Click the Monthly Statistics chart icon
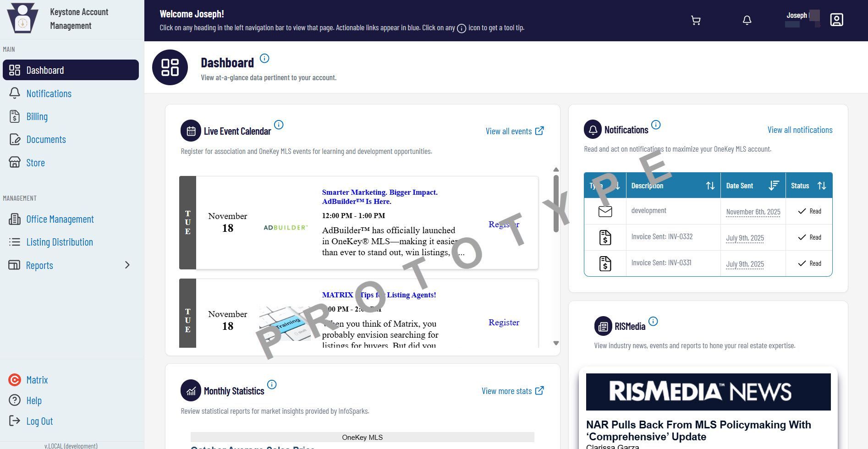This screenshot has height=449, width=868. point(191,390)
